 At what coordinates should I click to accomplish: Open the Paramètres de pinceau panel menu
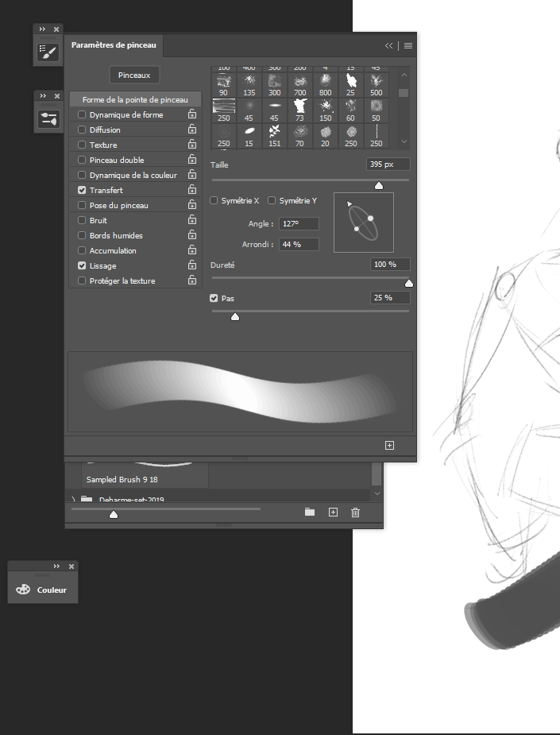pyautogui.click(x=408, y=45)
